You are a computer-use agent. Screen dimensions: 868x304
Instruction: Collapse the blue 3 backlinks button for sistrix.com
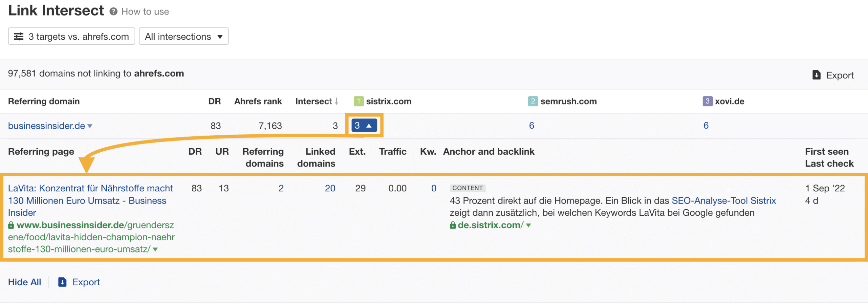coord(364,126)
